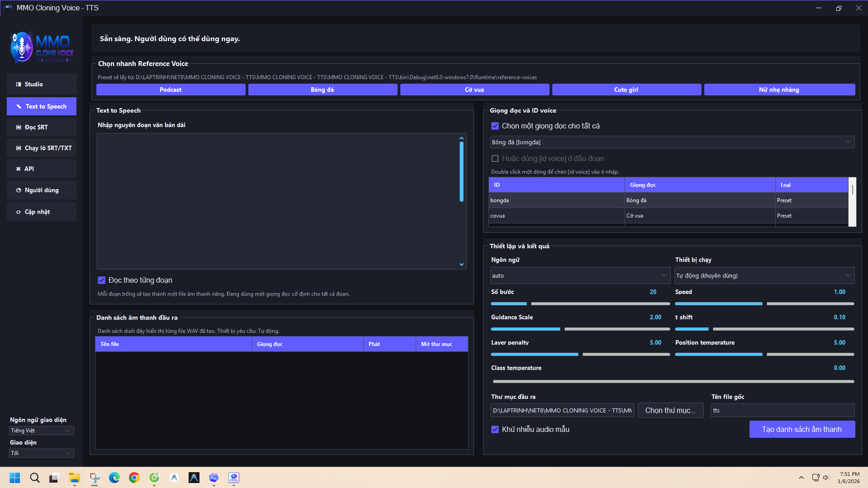Open the Thiết bị chạy dropdown
This screenshot has height=488, width=868.
point(764,275)
